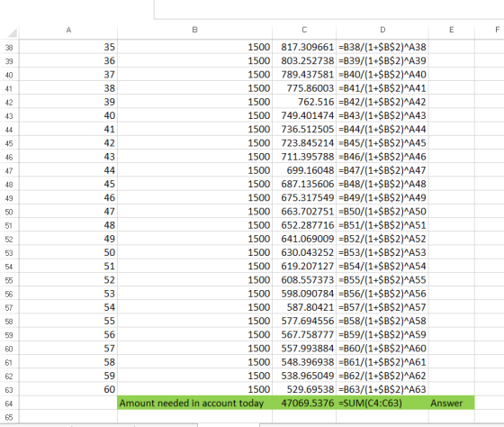Image resolution: width=504 pixels, height=427 pixels.
Task: Click cell with value 749.401474
Action: [304, 115]
